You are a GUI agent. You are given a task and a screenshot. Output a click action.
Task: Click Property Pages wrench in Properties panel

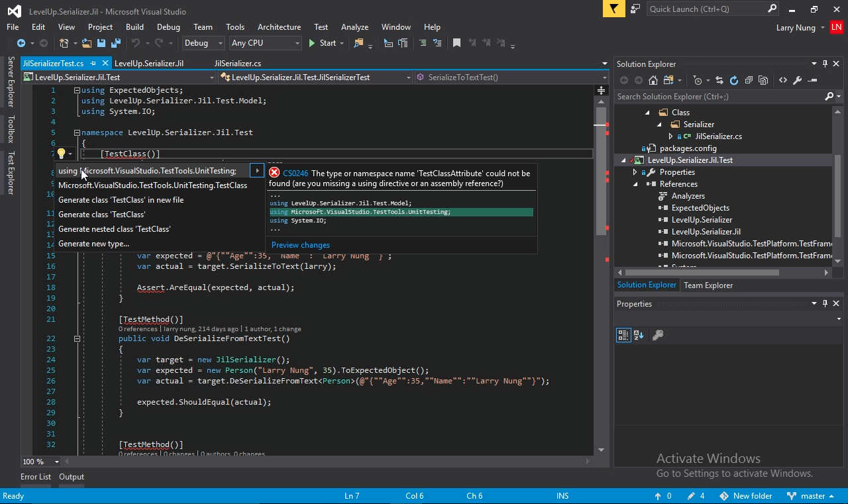pyautogui.click(x=658, y=335)
